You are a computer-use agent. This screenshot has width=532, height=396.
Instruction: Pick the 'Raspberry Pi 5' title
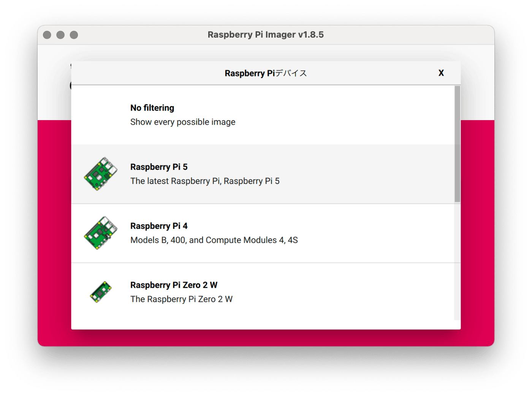click(x=159, y=167)
